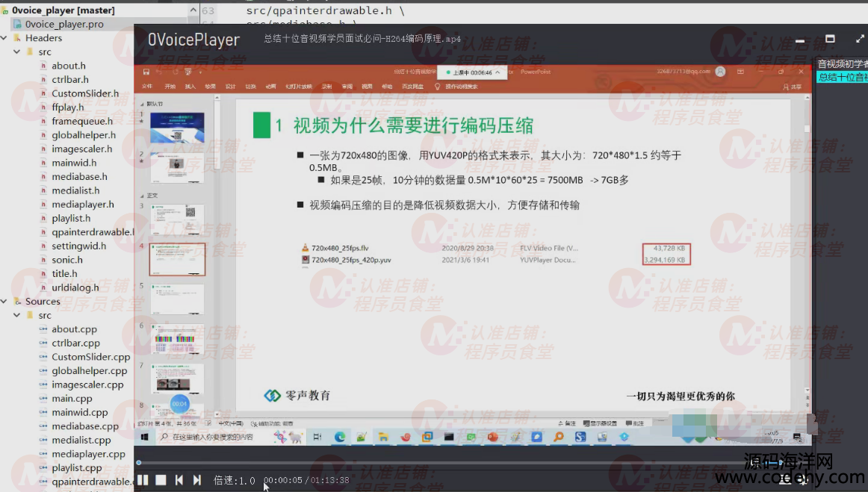Collapse the 默认节 section in slide panel
The height and width of the screenshot is (492, 868).
(x=142, y=104)
